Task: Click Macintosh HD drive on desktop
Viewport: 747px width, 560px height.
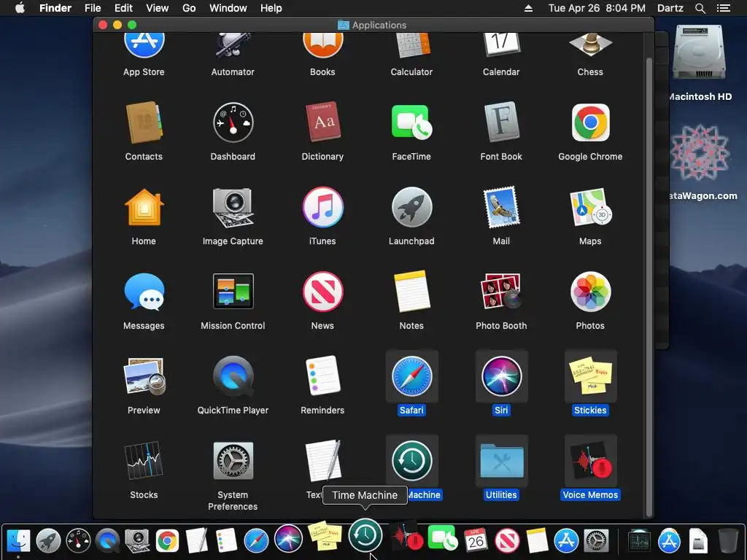Action: point(699,52)
